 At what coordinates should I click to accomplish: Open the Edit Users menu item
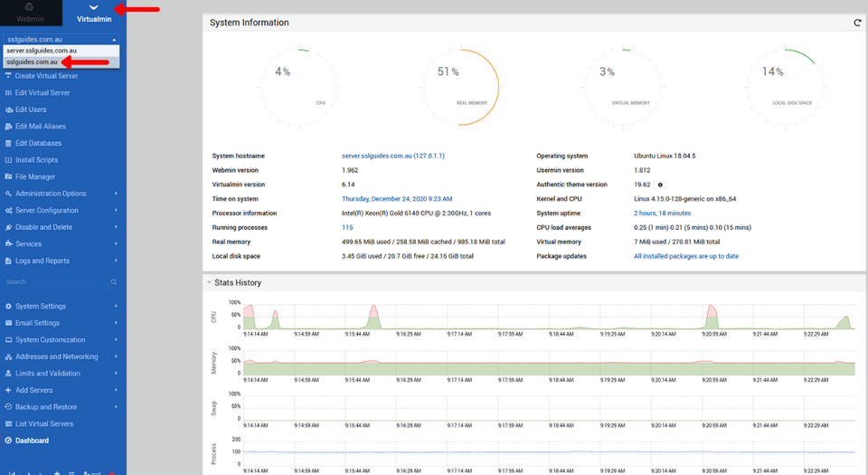(31, 109)
